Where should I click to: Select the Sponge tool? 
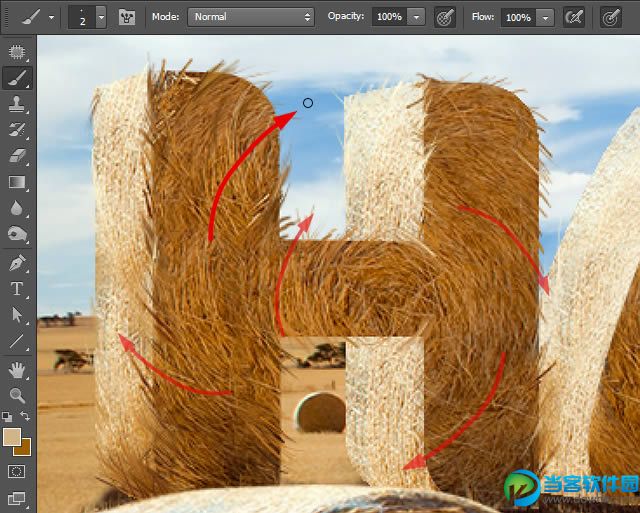pos(17,234)
